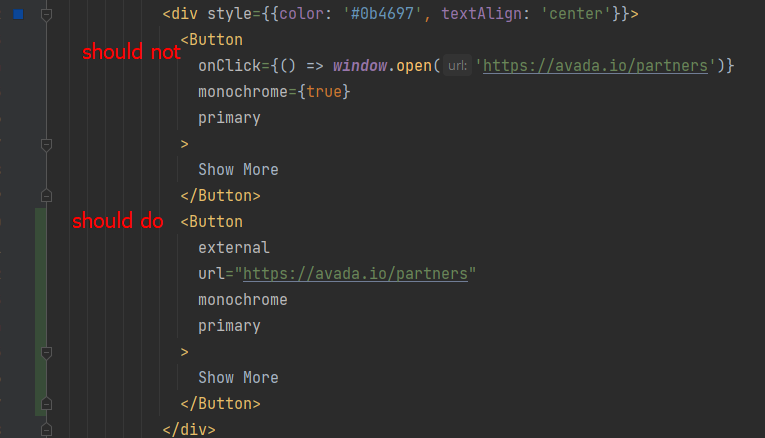Screen dimensions: 765x438
Task: Click the 'url:' parameter hint in window.open
Action: pyautogui.click(x=457, y=66)
